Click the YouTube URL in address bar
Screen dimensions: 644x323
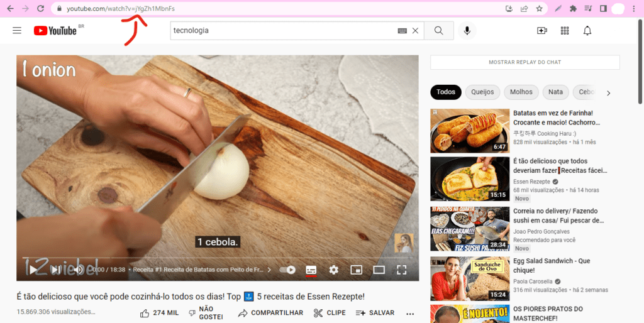121,9
